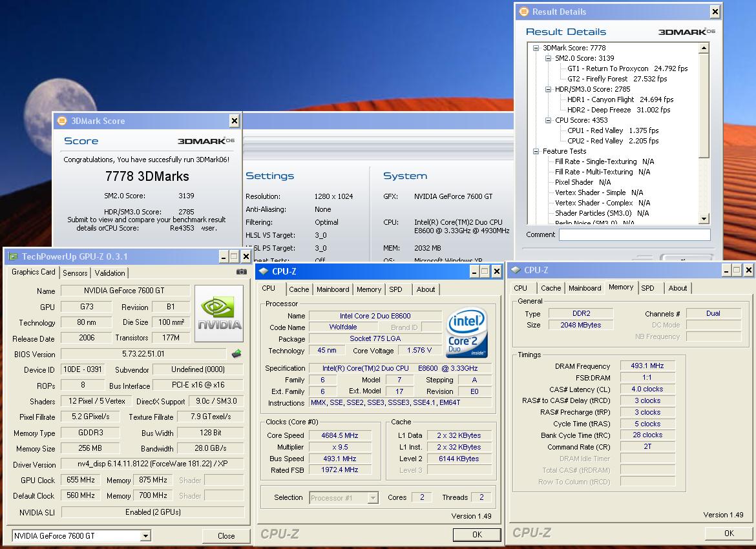Click the 7778 3DMarks score text
756x549 pixels.
click(147, 176)
